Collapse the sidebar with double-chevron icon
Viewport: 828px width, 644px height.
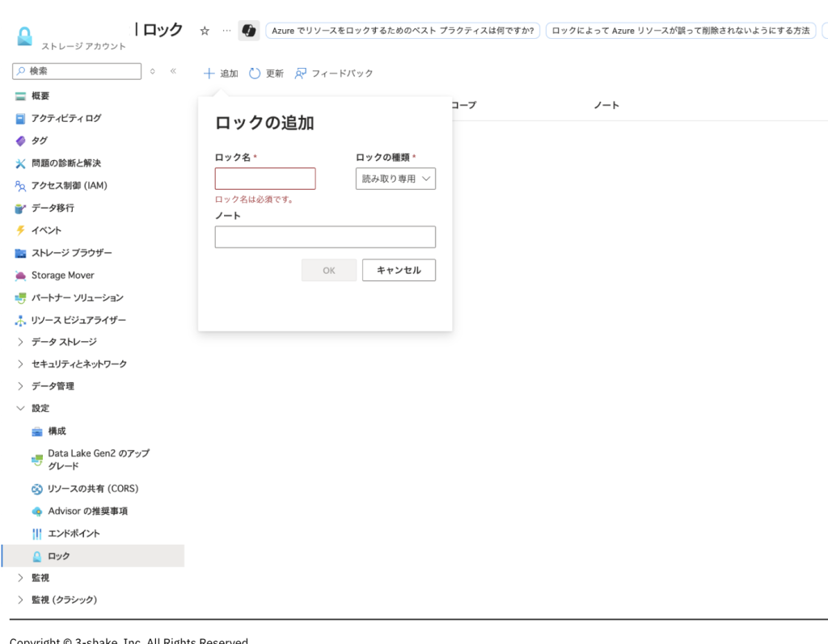coord(173,71)
